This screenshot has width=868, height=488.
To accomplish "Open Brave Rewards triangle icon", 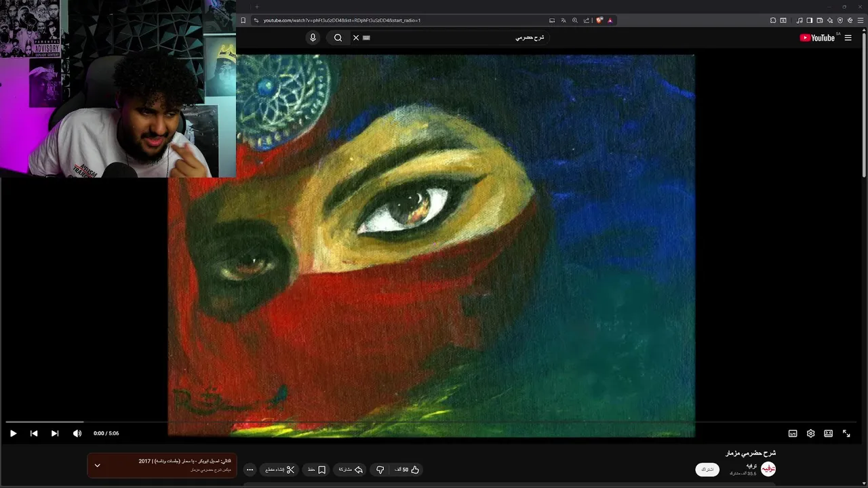I will pyautogui.click(x=610, y=20).
